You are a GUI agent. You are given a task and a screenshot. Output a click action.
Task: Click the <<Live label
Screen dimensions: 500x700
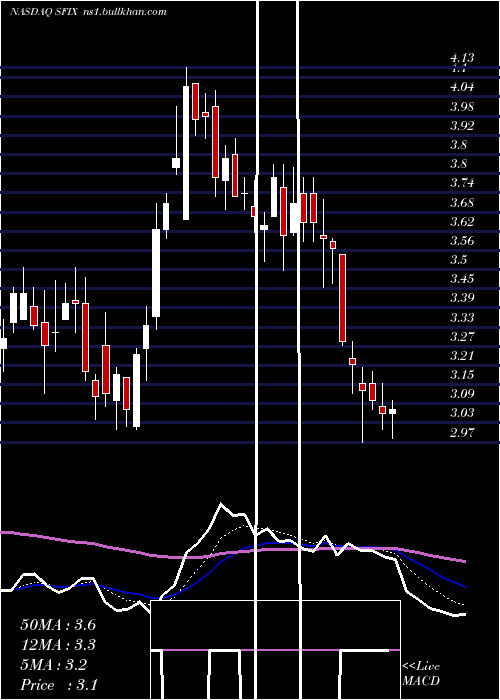point(421,667)
